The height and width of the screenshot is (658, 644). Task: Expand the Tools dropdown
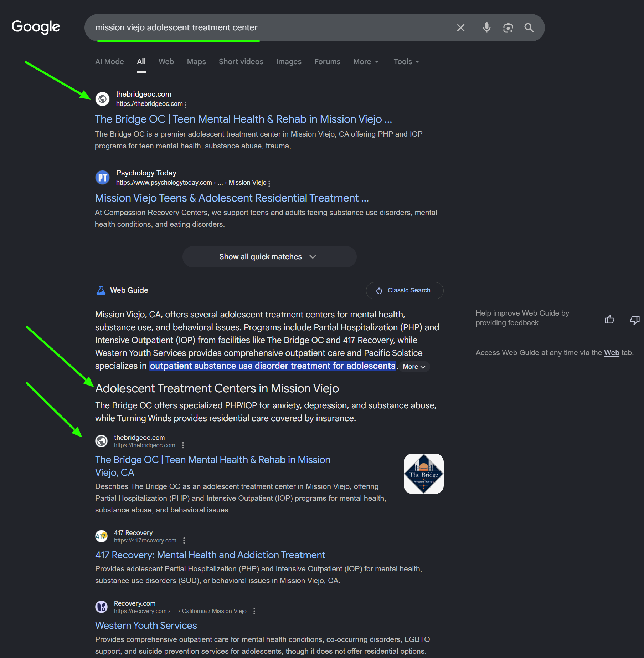click(406, 62)
